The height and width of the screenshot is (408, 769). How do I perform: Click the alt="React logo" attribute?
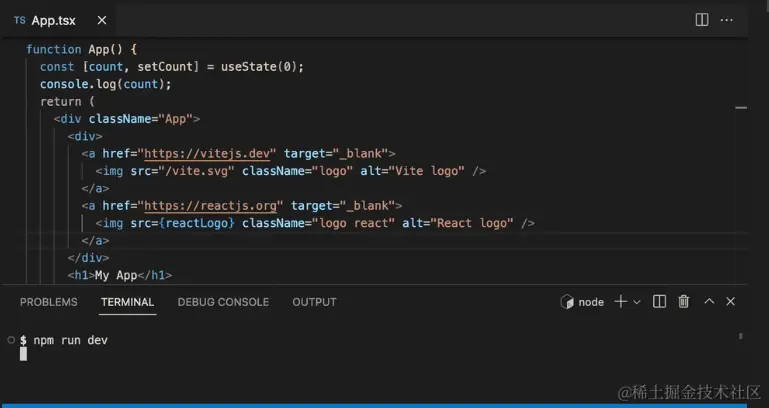(458, 223)
